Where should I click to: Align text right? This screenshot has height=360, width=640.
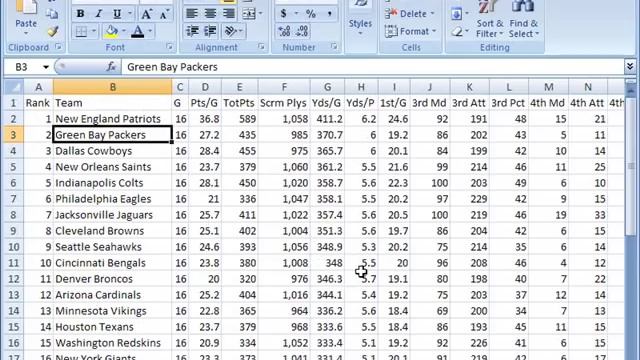tap(229, 14)
